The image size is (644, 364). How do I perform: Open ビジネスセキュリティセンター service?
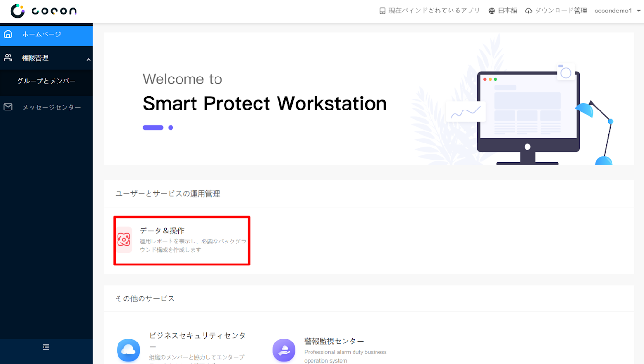click(197, 341)
